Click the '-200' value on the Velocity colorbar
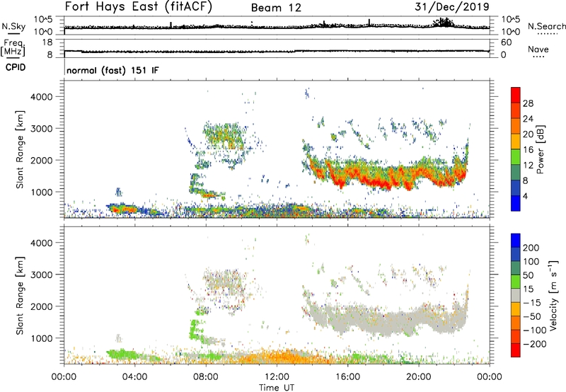The height and width of the screenshot is (392, 566). click(x=535, y=344)
